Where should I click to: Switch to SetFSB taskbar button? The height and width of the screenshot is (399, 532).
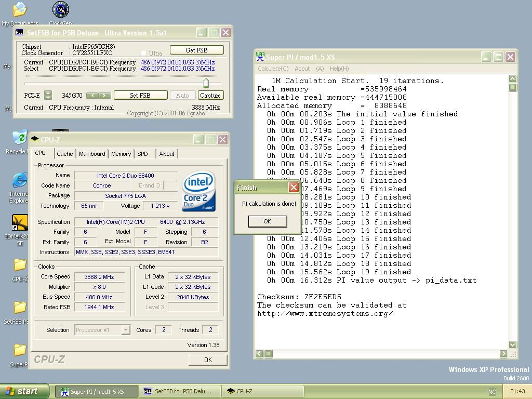tap(180, 391)
